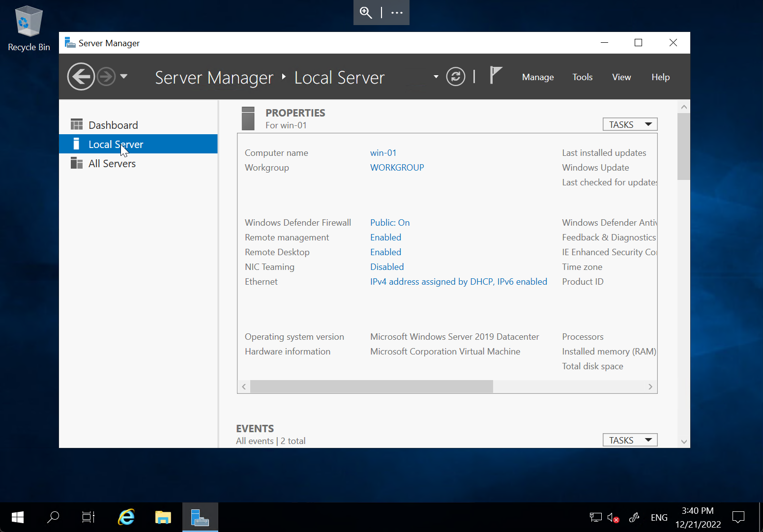Open the Tools menu
The image size is (763, 532).
(582, 77)
